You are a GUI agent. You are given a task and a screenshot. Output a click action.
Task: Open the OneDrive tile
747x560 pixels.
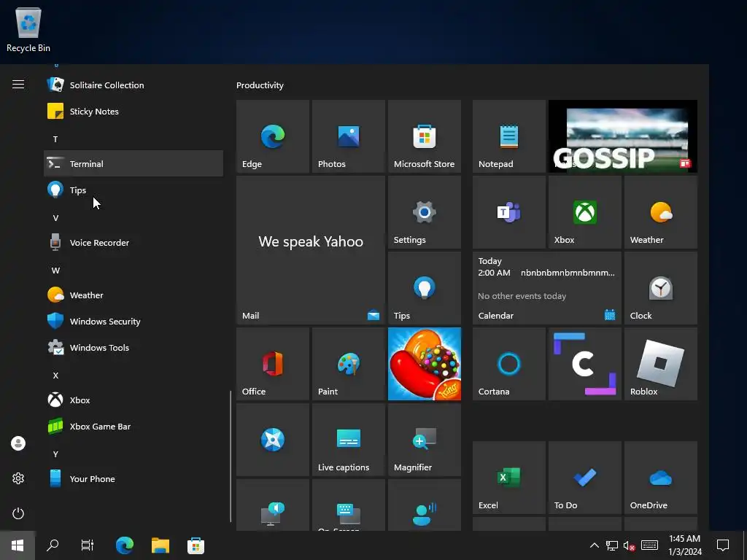661,478
